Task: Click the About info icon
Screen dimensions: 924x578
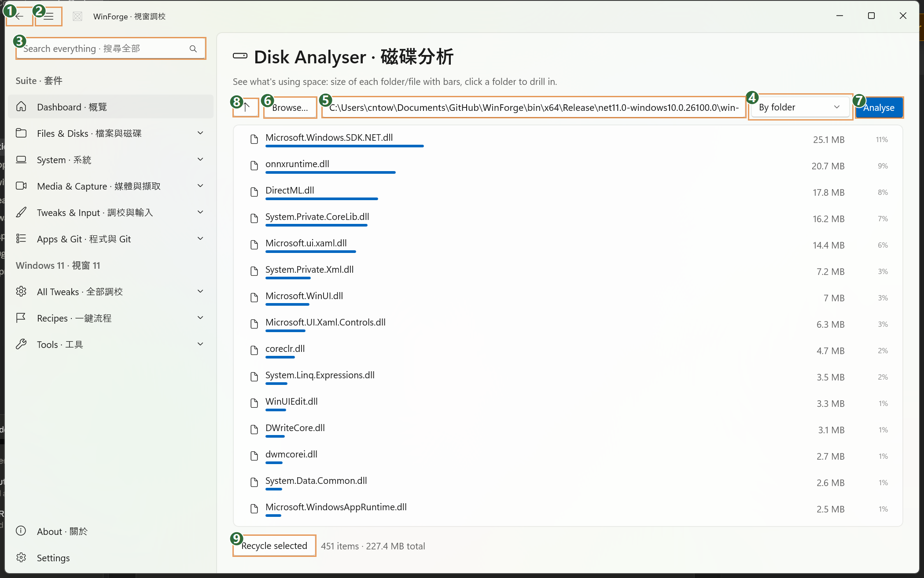Action: point(21,531)
